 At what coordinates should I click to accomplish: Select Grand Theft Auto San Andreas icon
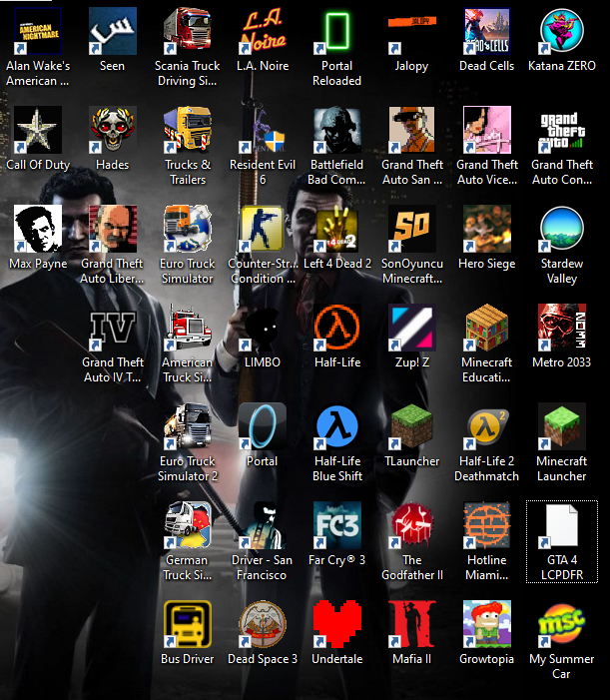pyautogui.click(x=412, y=130)
